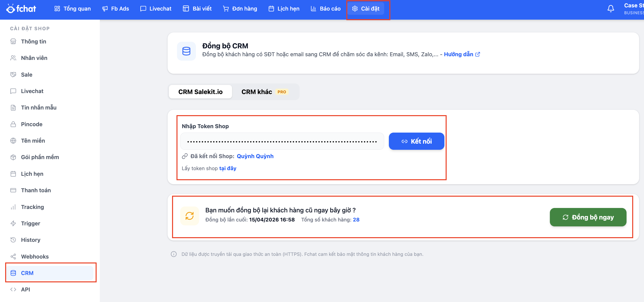Click total customers number 28
The height and width of the screenshot is (302, 644).
point(356,220)
